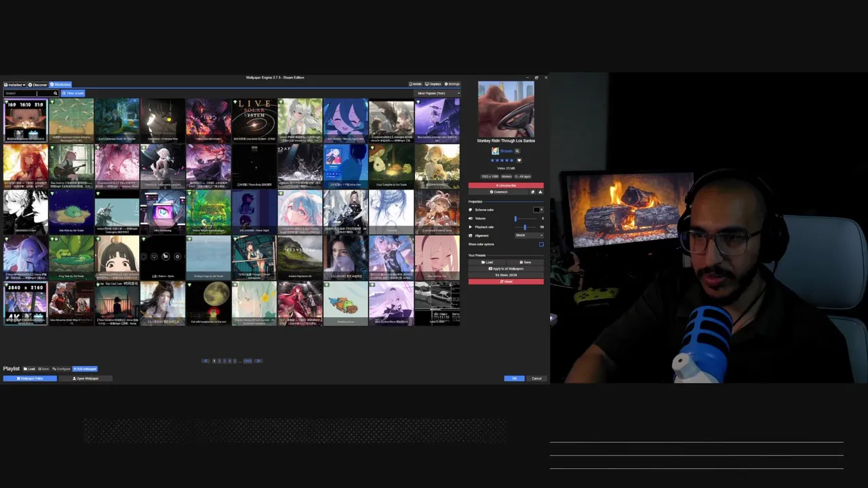868x488 pixels.
Task: Click Save under Your Presets
Action: [525, 262]
